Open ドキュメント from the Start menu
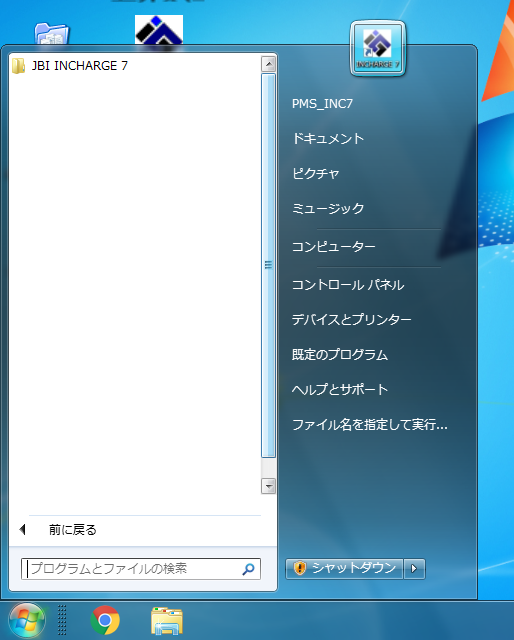This screenshot has width=514, height=640. (328, 139)
